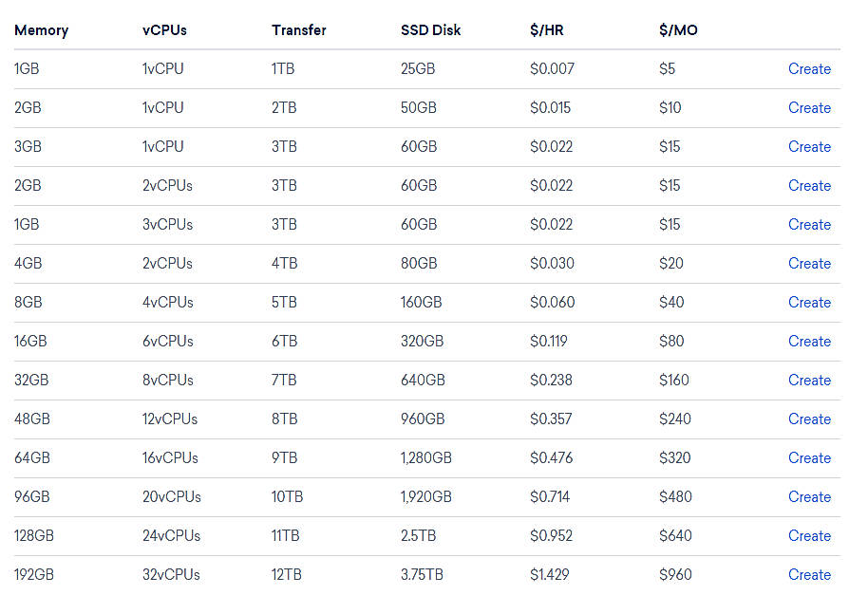Click Create for the 32GB $160 plan
868x614 pixels.
pos(809,380)
